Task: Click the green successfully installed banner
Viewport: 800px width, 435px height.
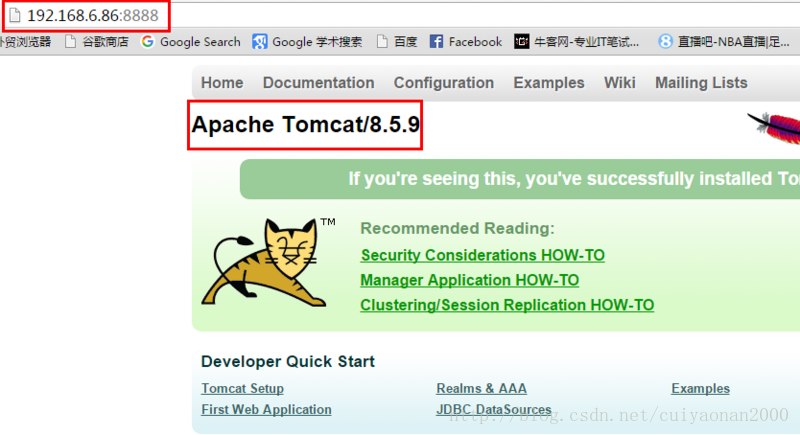Action: click(520, 179)
